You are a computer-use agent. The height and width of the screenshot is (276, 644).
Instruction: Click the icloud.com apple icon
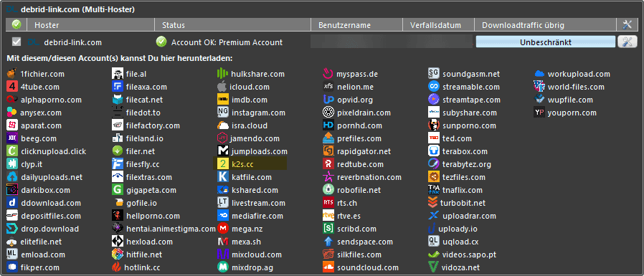tap(222, 87)
